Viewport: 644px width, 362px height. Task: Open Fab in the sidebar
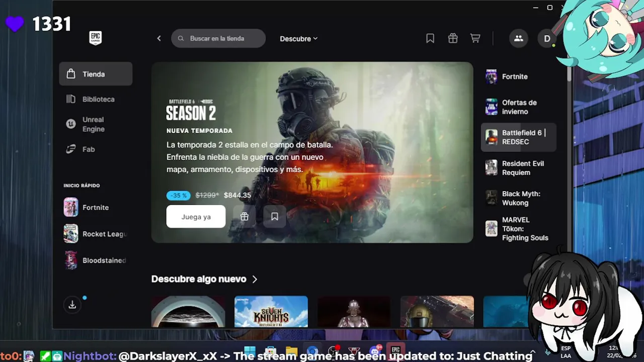(x=96, y=149)
